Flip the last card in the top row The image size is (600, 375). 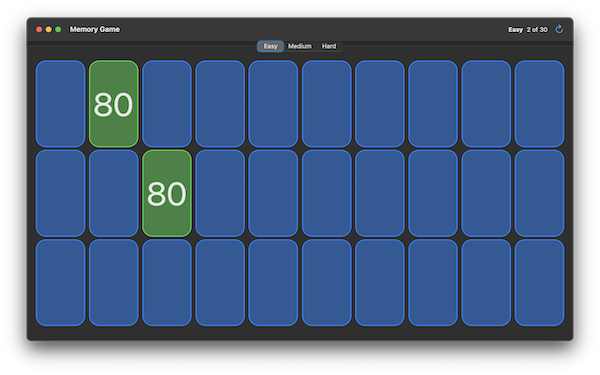[x=539, y=104]
